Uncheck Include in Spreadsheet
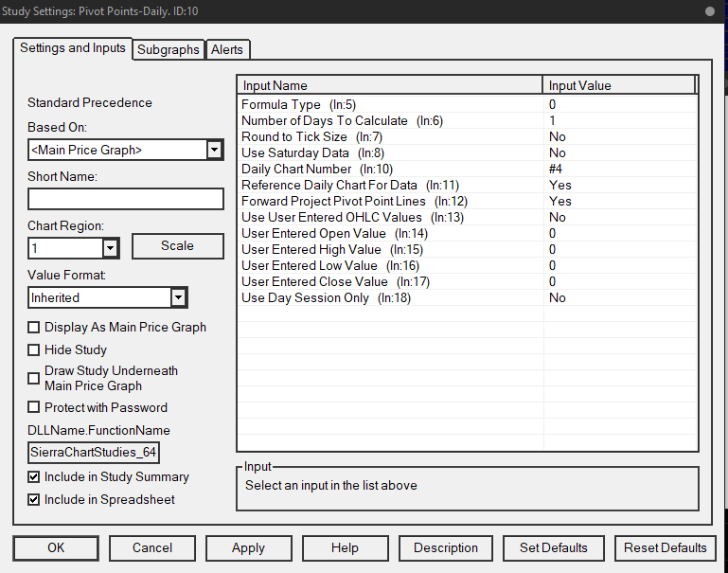Screen dimensions: 728x573 [x=33, y=500]
